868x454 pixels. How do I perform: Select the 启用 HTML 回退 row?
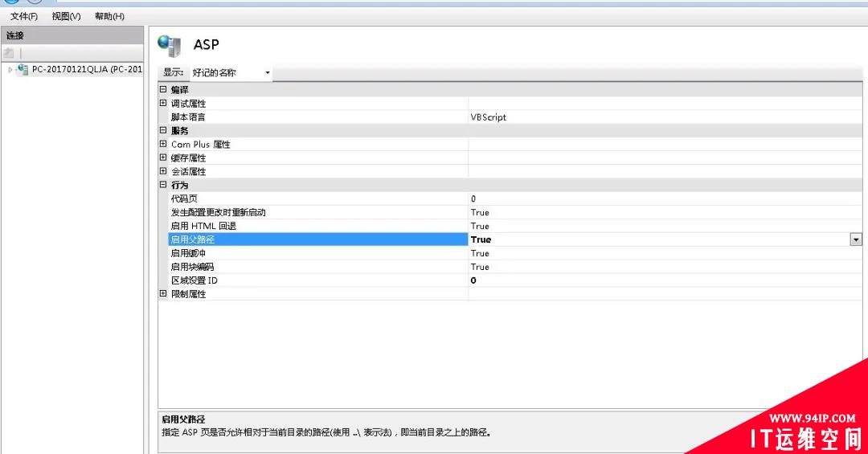(318, 226)
